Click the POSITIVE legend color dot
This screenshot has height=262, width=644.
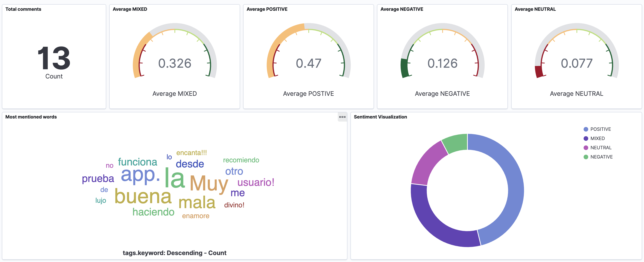click(x=586, y=129)
